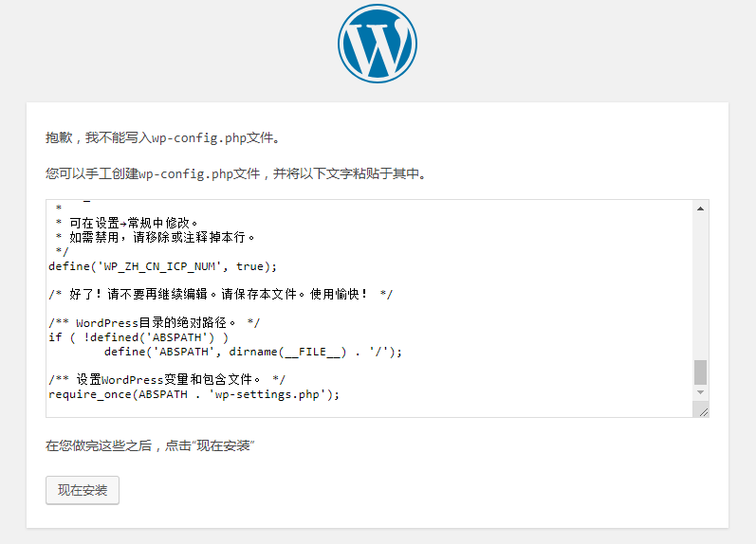Image resolution: width=756 pixels, height=544 pixels.
Task: Click the scrollbar thumb in the code box
Action: click(700, 372)
